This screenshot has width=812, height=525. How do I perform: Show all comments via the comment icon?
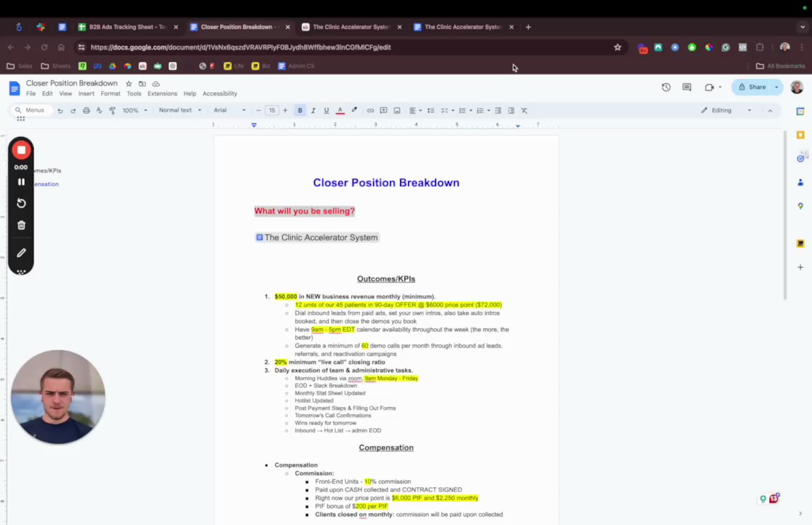687,87
